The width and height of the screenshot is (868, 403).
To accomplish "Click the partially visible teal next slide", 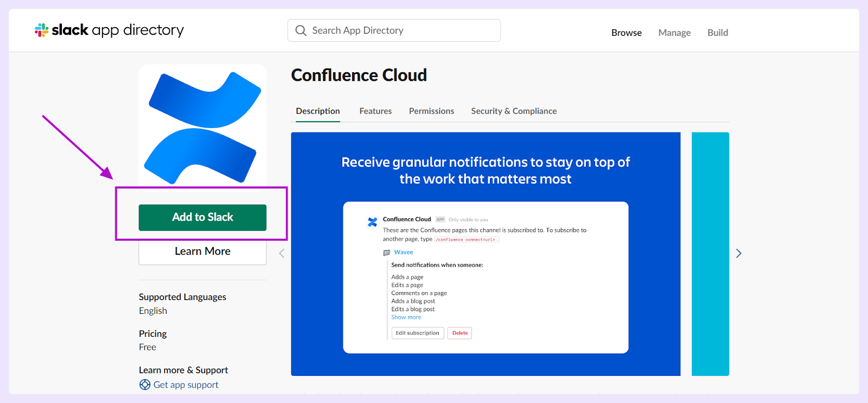I will (x=710, y=254).
